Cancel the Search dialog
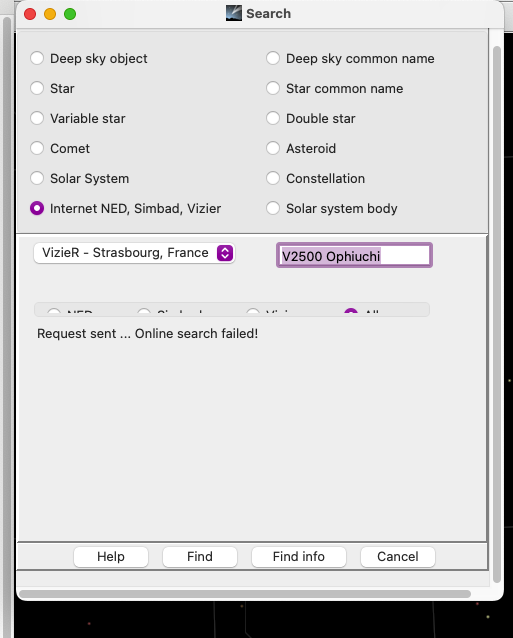This screenshot has height=638, width=513. pos(397,557)
